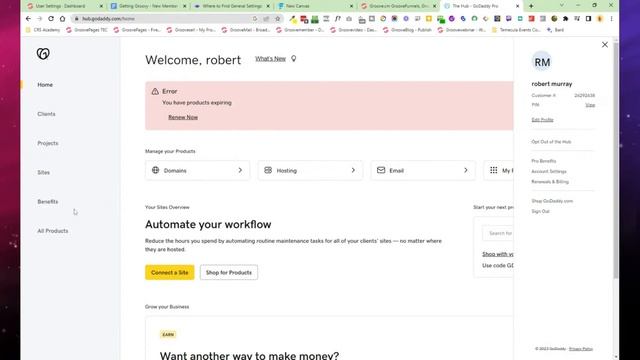This screenshot has height=360, width=640.
Task: Open the tab search dropdown arrow
Action: click(x=562, y=5)
